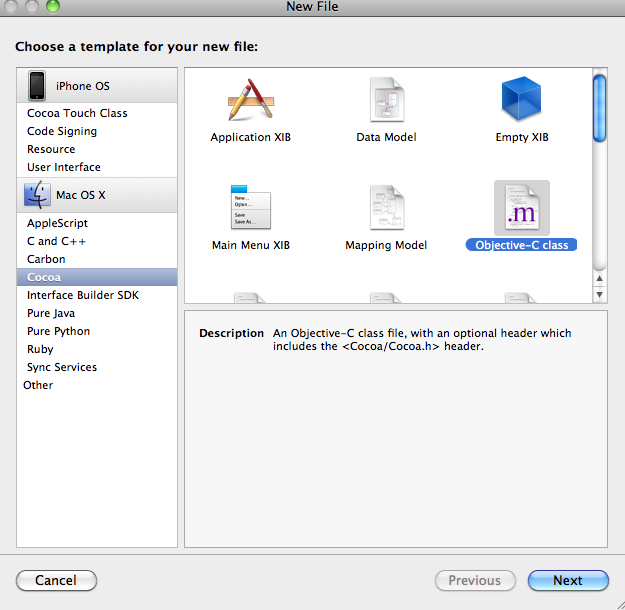Click the Mac OS X Finder icon
This screenshot has width=625, height=610.
[37, 195]
